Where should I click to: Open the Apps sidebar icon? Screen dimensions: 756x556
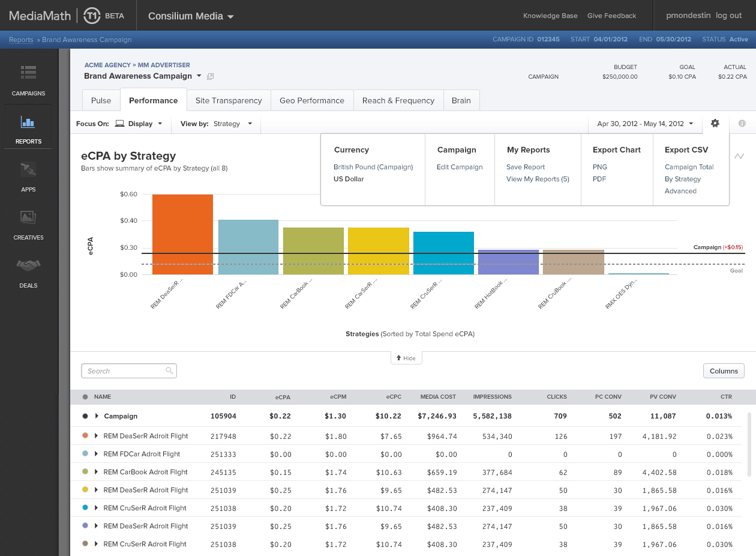pos(28,171)
